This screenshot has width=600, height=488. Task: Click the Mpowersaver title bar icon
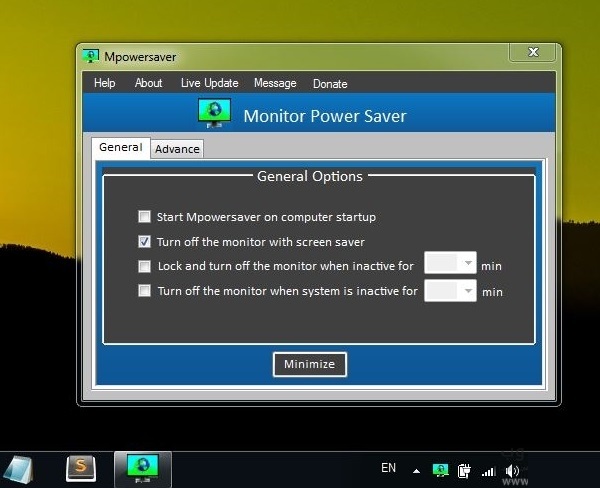[91, 56]
